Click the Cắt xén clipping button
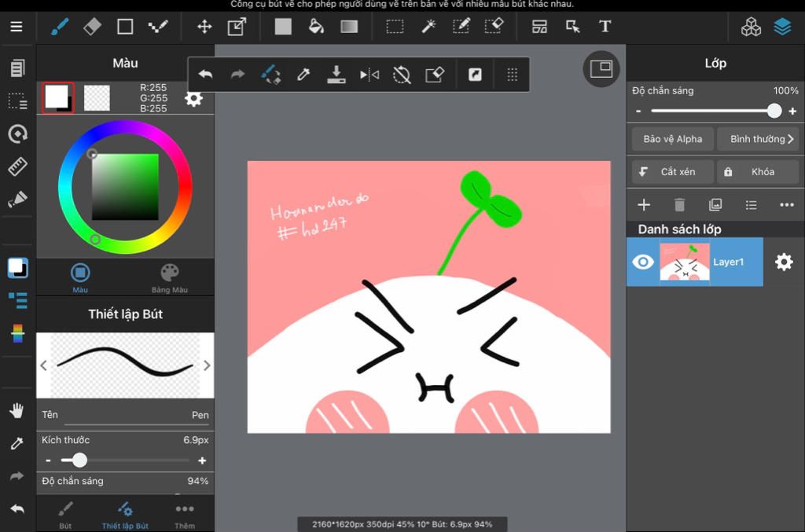 point(672,172)
